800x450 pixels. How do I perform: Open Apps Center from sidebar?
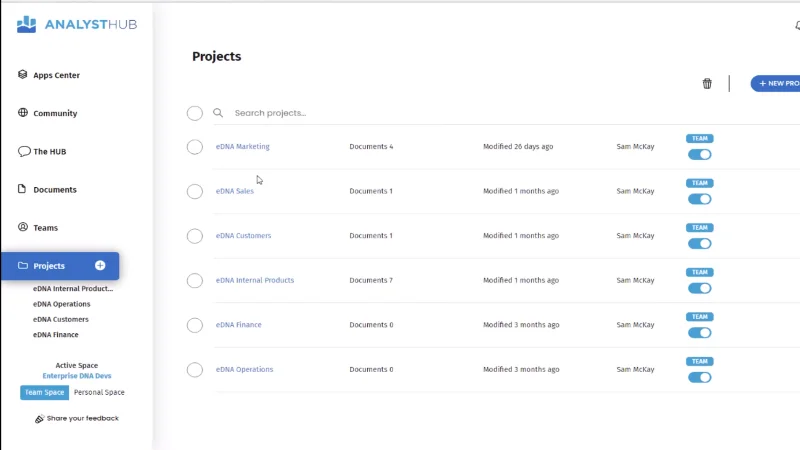(x=56, y=75)
